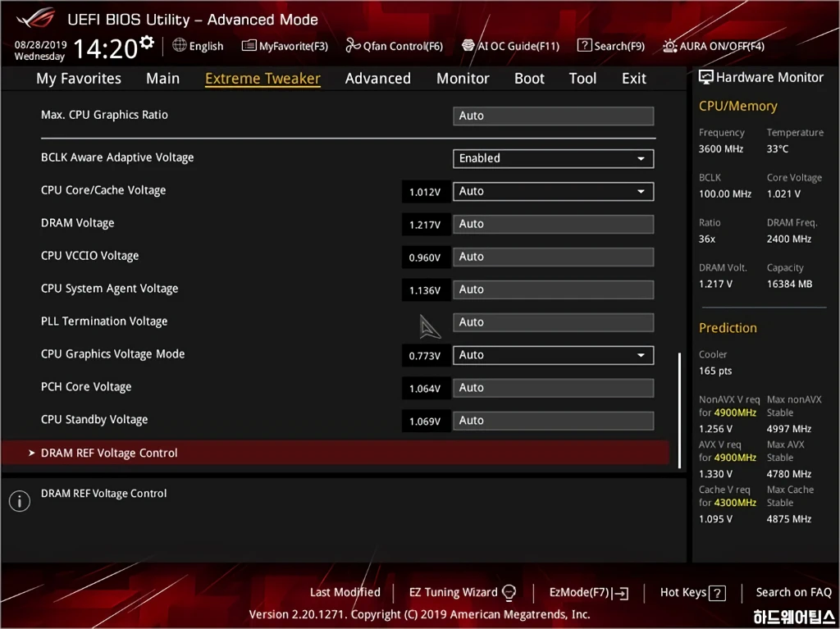840x629 pixels.
Task: Click the gear icon next to the clock
Action: [x=147, y=43]
